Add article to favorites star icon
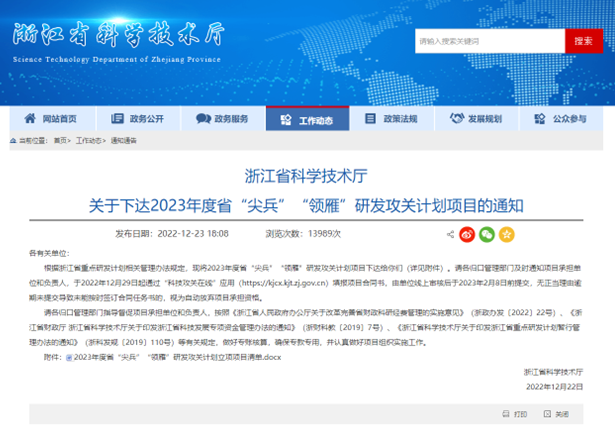615x432 pixels. (x=506, y=234)
